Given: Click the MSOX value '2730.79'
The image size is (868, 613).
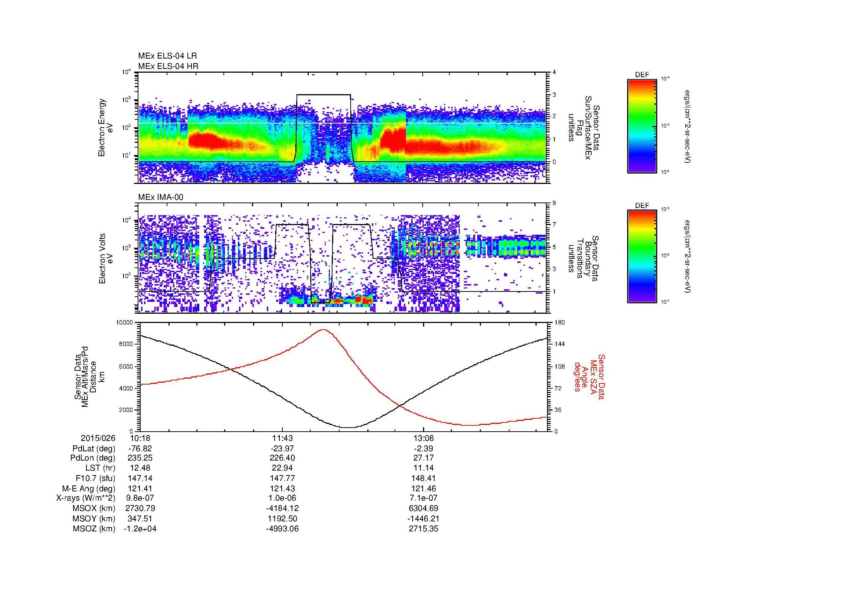Looking at the screenshot, I should 140,508.
